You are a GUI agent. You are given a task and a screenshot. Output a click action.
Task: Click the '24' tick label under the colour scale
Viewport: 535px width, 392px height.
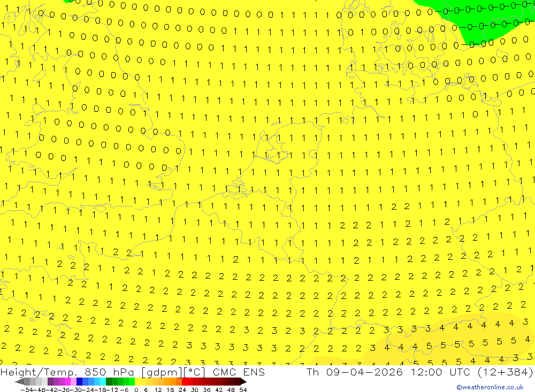coord(182,390)
